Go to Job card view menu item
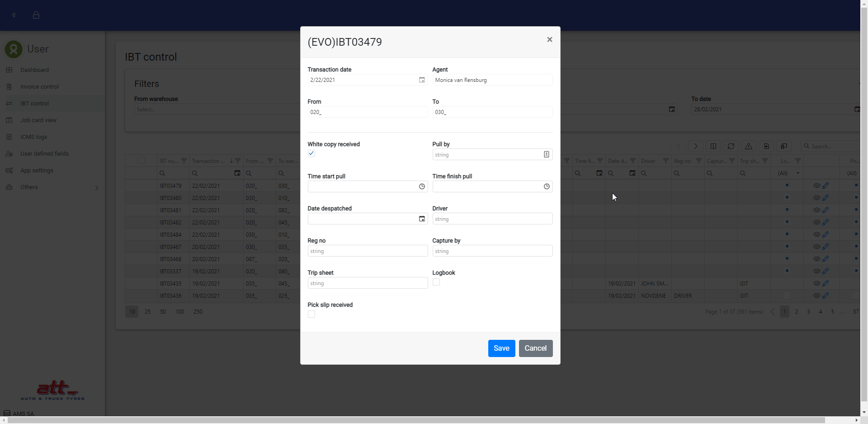Image resolution: width=868 pixels, height=424 pixels. coord(38,120)
